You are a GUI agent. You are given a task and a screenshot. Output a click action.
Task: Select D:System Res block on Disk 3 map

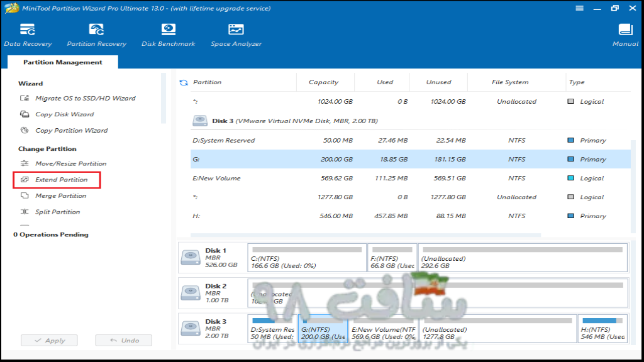click(x=272, y=328)
